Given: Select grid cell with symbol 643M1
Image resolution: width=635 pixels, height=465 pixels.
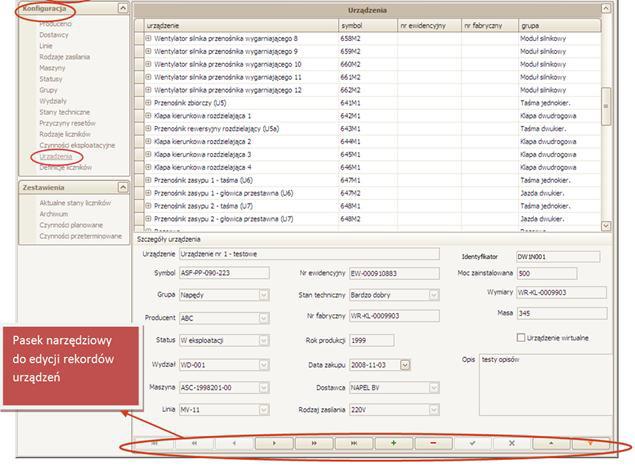Looking at the screenshot, I should point(368,129).
